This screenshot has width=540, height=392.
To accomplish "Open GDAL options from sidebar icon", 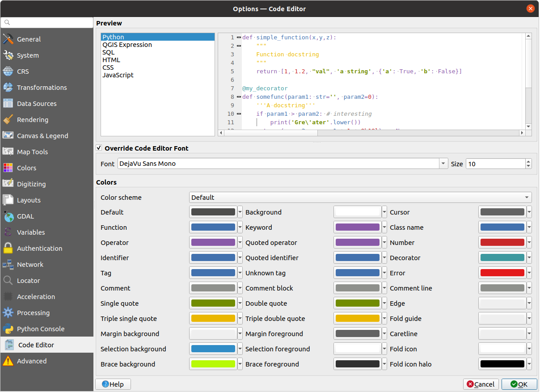I will 8,216.
